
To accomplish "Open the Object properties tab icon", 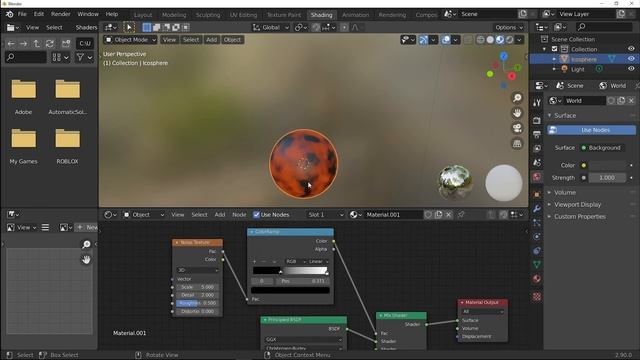I will pyautogui.click(x=537, y=195).
